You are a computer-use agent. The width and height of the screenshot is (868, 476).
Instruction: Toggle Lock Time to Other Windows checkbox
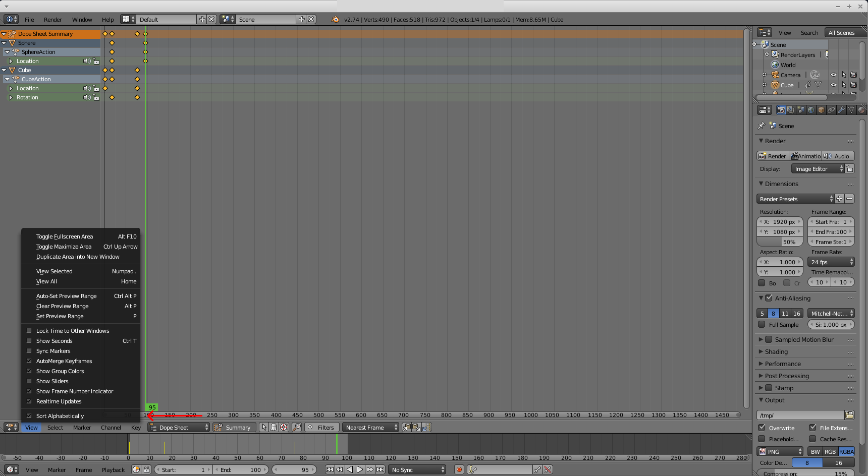pos(29,331)
